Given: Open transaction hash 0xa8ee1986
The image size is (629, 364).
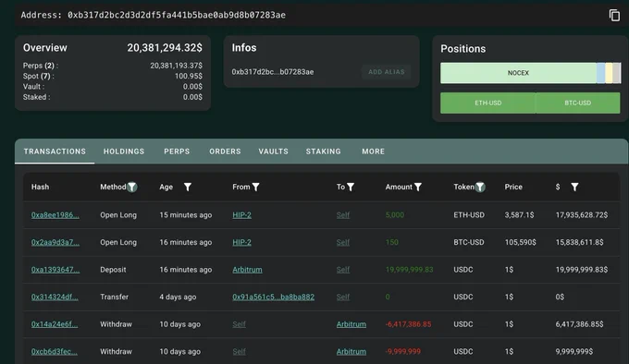Looking at the screenshot, I should click(55, 215).
